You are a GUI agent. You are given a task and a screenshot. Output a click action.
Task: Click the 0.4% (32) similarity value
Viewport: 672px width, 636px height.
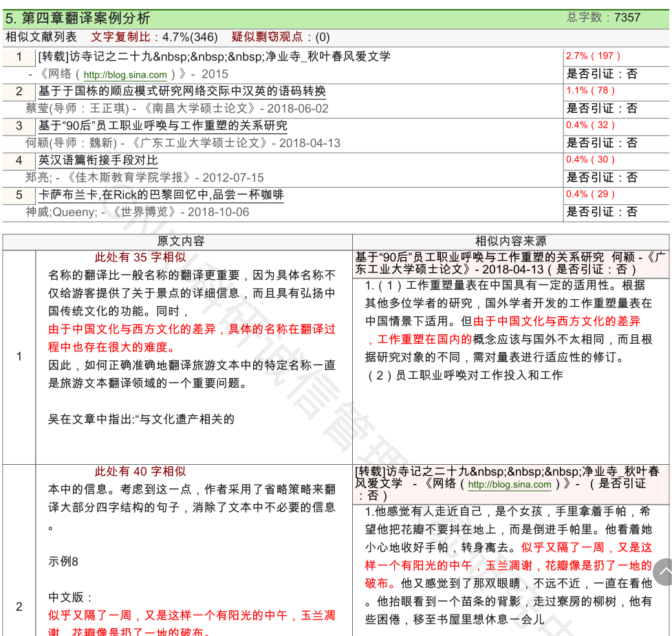pos(590,124)
